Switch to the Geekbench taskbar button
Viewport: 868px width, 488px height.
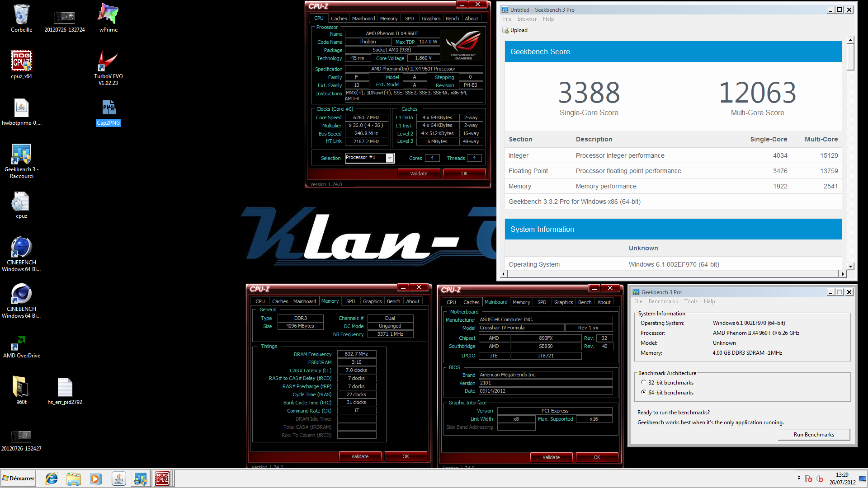pyautogui.click(x=140, y=479)
